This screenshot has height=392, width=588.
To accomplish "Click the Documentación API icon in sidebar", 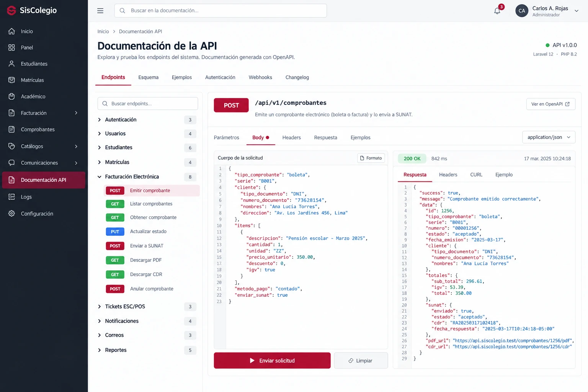I will coord(12,180).
